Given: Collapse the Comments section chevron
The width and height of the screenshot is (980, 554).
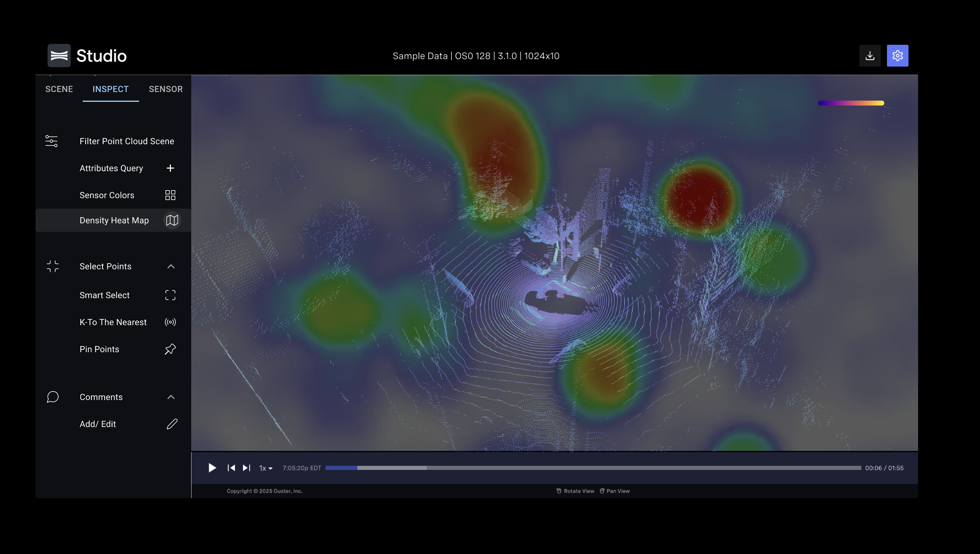Looking at the screenshot, I should 171,397.
